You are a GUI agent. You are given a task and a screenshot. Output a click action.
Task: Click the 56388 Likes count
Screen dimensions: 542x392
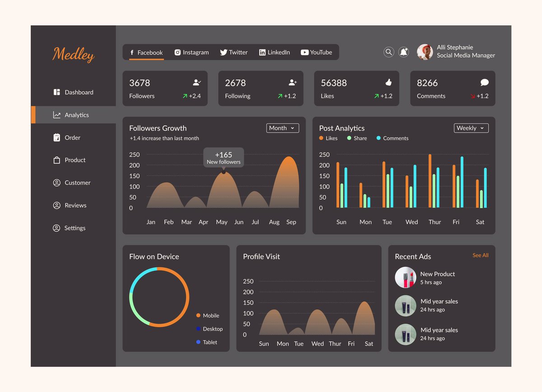[334, 83]
